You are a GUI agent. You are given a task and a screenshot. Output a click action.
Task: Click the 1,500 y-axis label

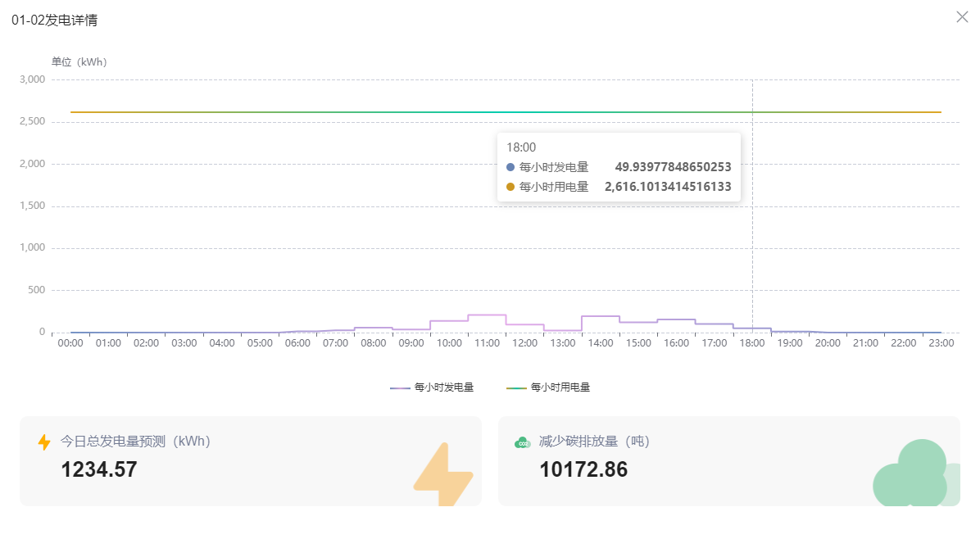33,206
